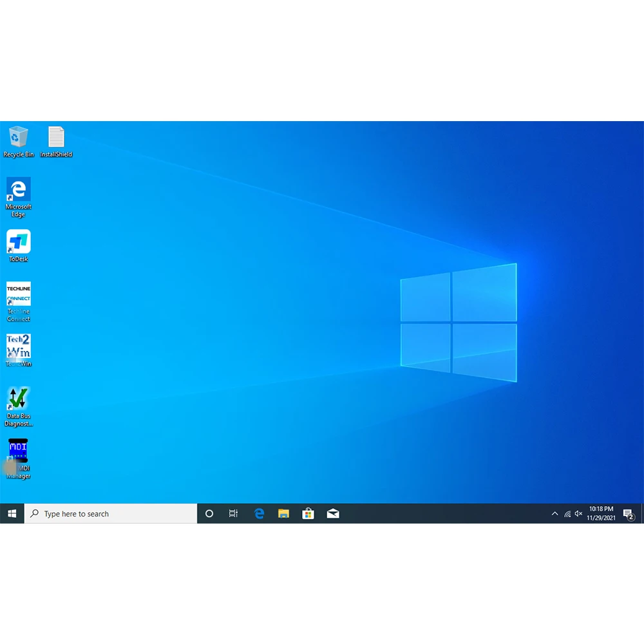The image size is (644, 644).
Task: Select the Techline Connect desktop shortcut
Action: coord(18,301)
